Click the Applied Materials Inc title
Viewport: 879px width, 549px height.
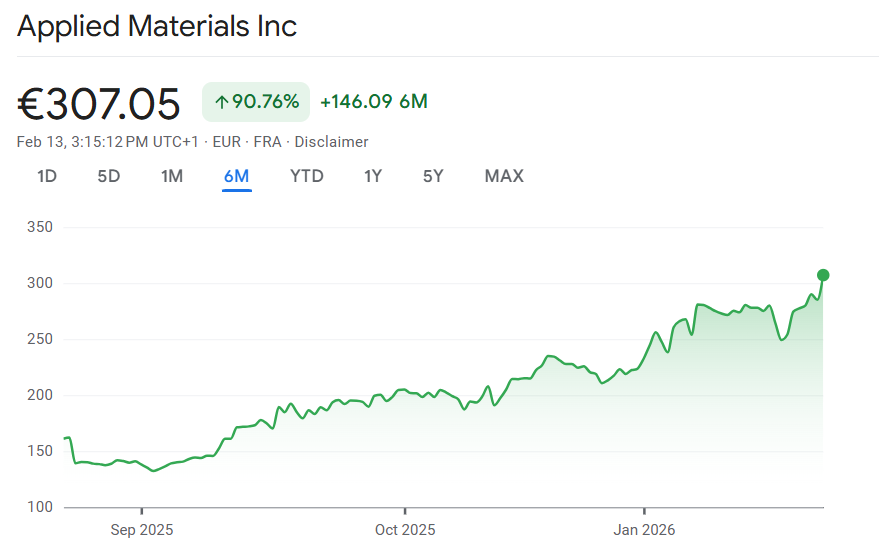pos(157,26)
